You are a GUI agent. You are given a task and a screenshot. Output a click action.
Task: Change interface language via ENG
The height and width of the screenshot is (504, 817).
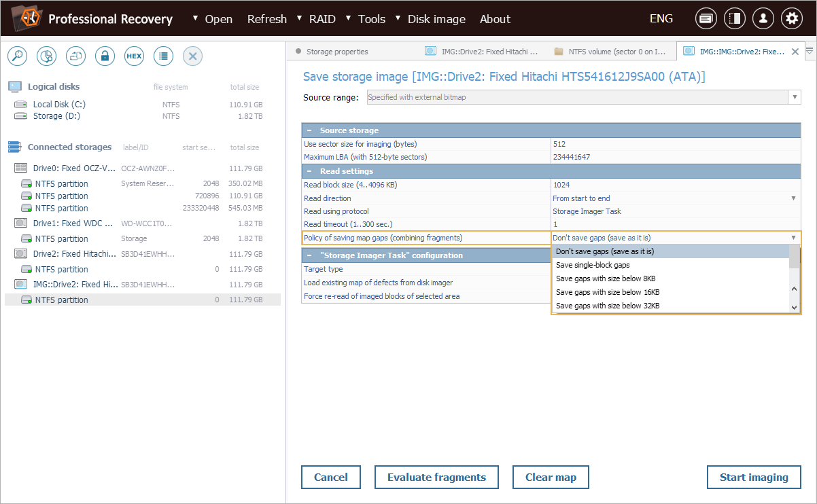click(x=661, y=18)
